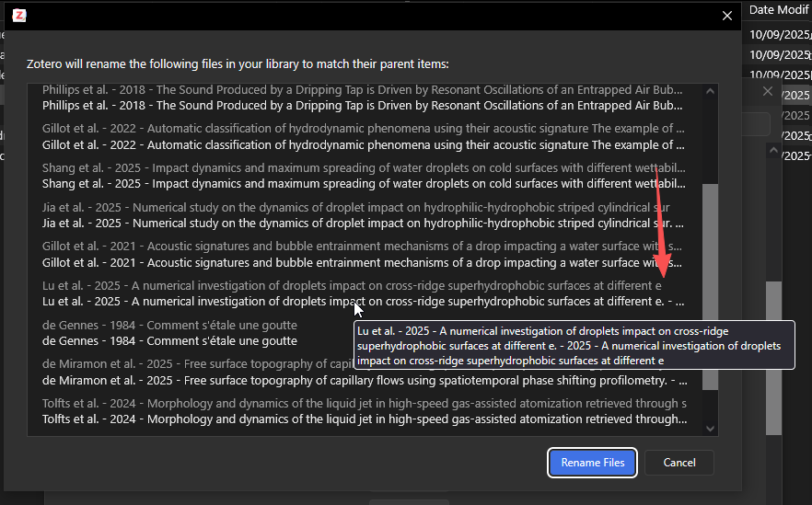This screenshot has width=812, height=505.
Task: Cancel the rename dialog
Action: [x=679, y=463]
